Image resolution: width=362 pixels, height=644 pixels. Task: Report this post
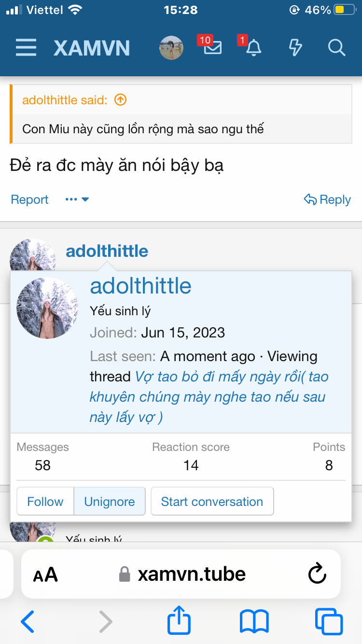29,199
